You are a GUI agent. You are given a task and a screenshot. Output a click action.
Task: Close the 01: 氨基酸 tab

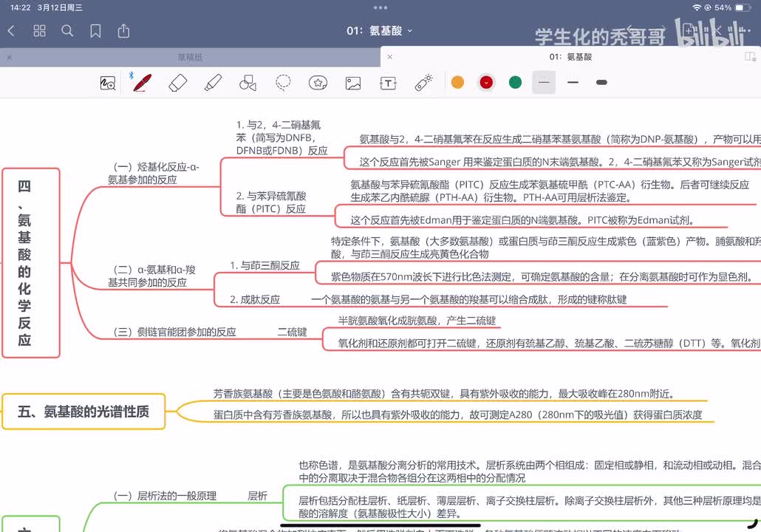[389, 57]
